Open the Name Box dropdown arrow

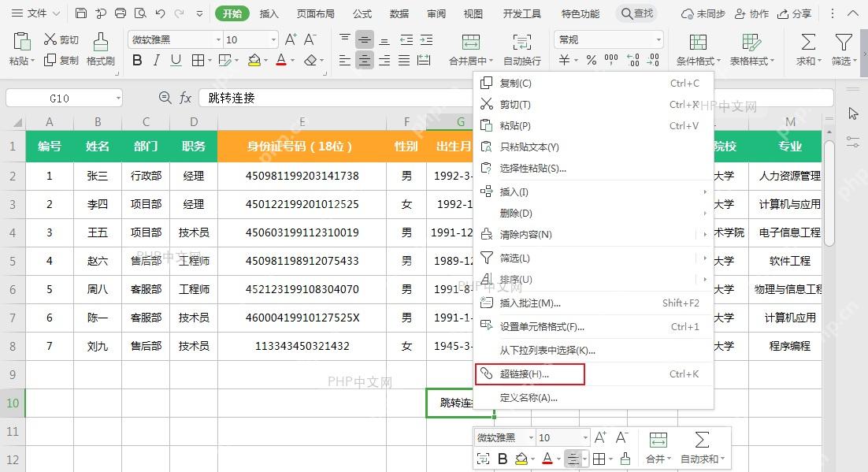click(x=118, y=98)
